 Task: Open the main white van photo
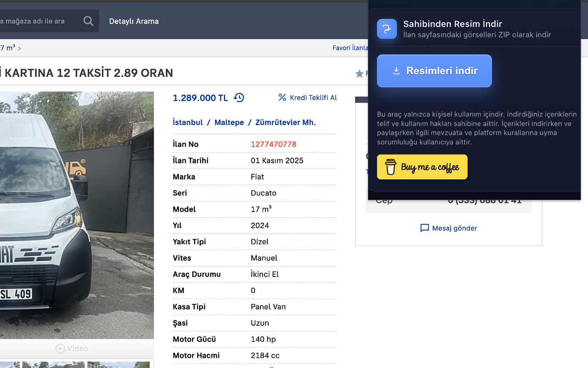point(77,215)
